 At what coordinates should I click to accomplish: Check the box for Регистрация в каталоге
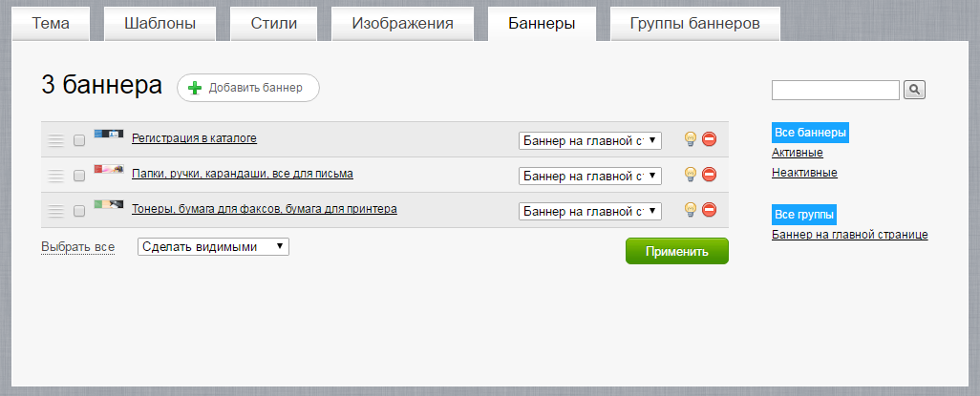coord(79,140)
